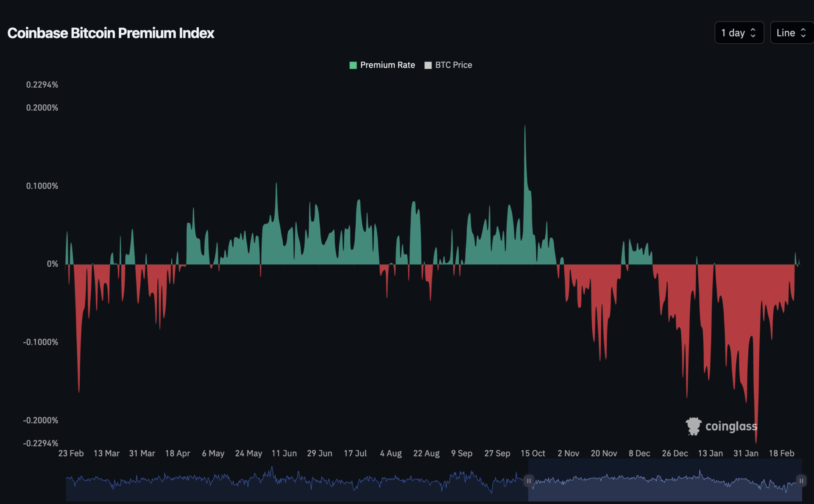Image resolution: width=814 pixels, height=504 pixels.
Task: Click the 27 Sep date label
Action: [x=497, y=454]
